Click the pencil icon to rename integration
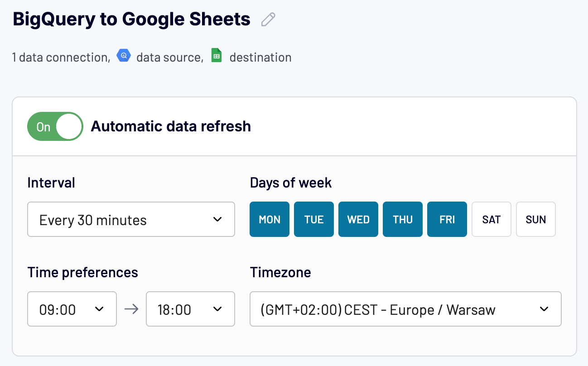Viewport: 588px width, 366px height. click(267, 19)
